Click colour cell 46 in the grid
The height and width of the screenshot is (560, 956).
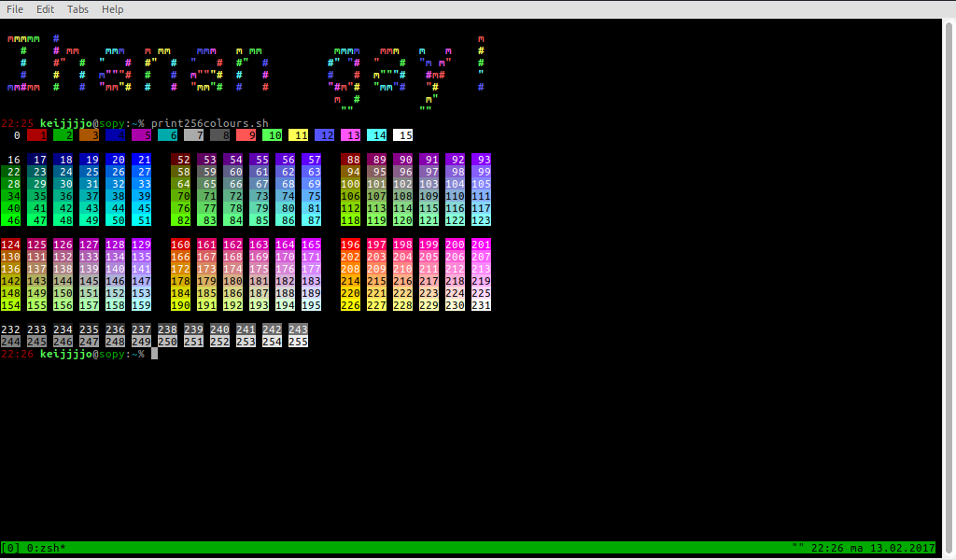11,220
